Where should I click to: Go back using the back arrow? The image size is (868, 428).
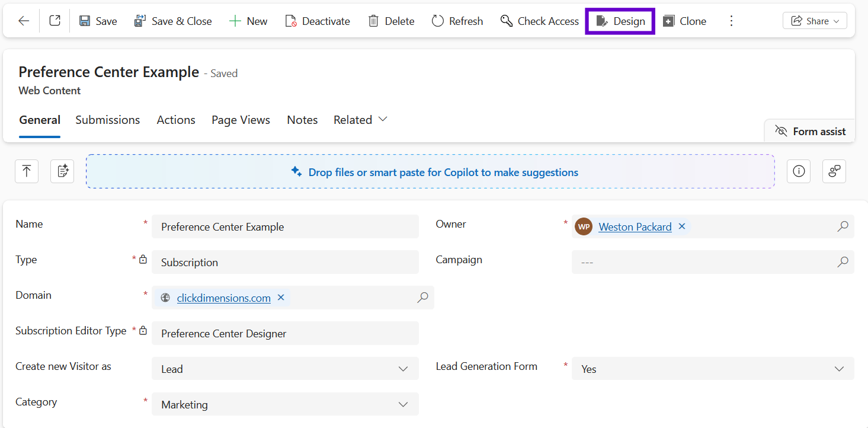click(x=24, y=21)
